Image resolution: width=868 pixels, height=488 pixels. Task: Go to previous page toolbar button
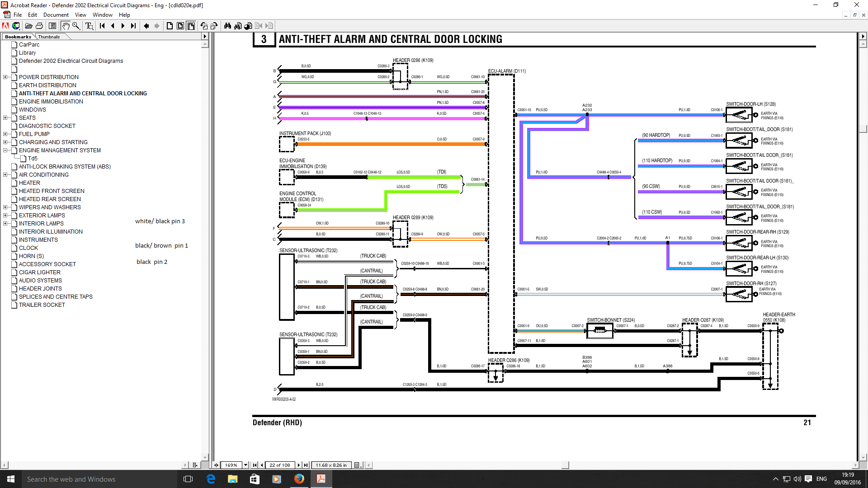pyautogui.click(x=113, y=26)
